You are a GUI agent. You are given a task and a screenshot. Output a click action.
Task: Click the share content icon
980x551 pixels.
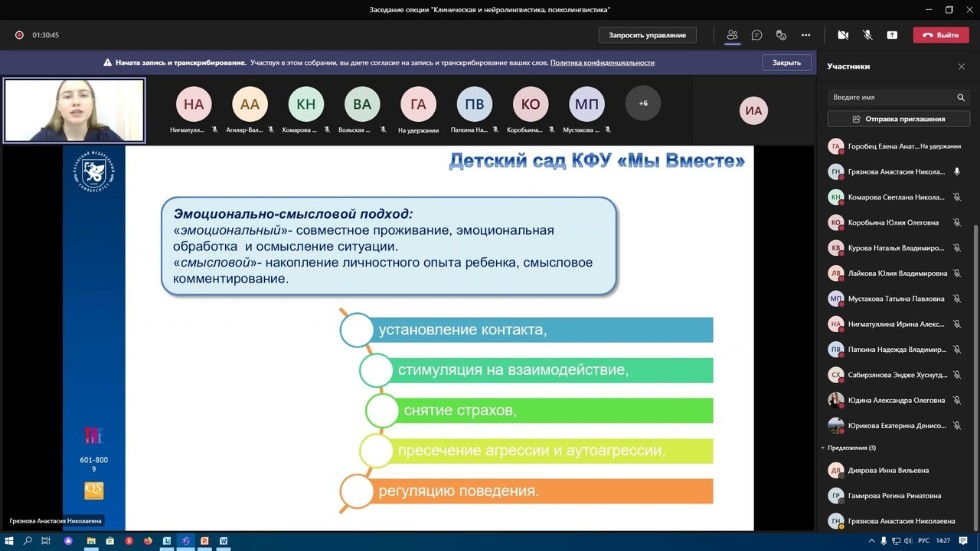coord(892,35)
